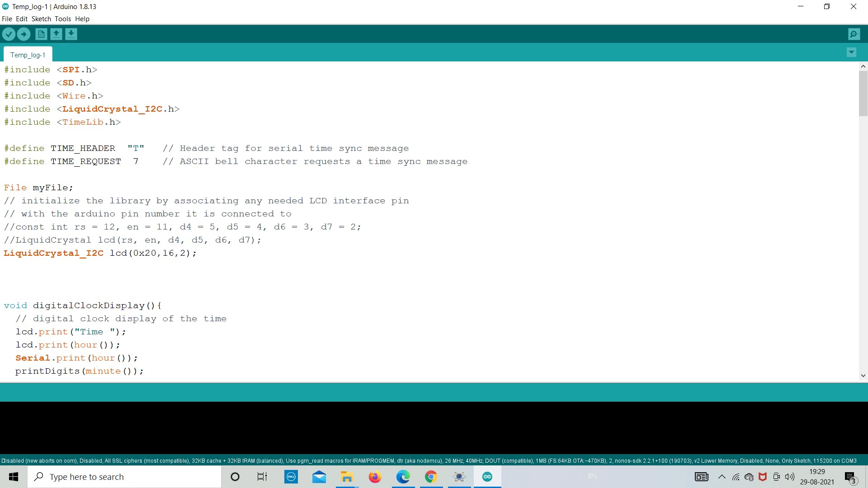
Task: Open the notification center icon
Action: point(850,477)
